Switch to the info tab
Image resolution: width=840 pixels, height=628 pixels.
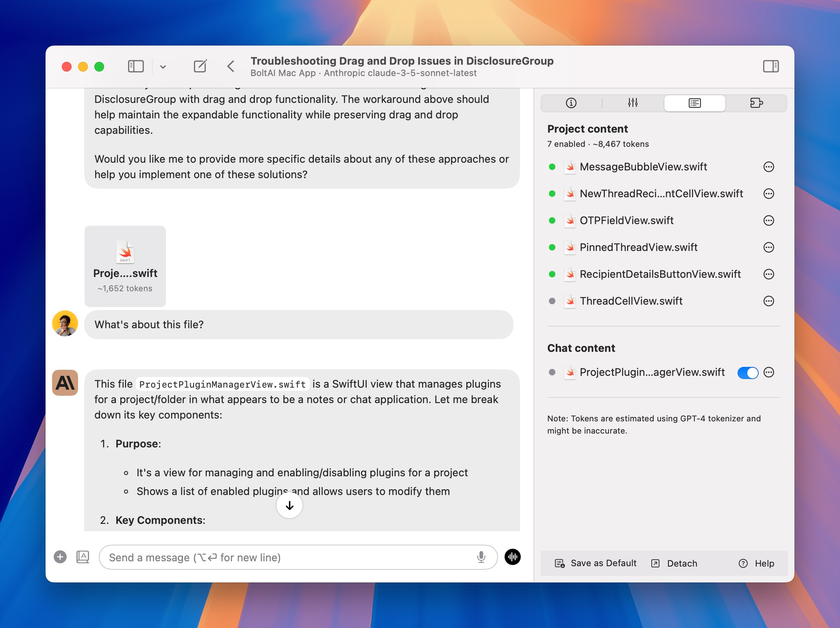[x=571, y=103]
